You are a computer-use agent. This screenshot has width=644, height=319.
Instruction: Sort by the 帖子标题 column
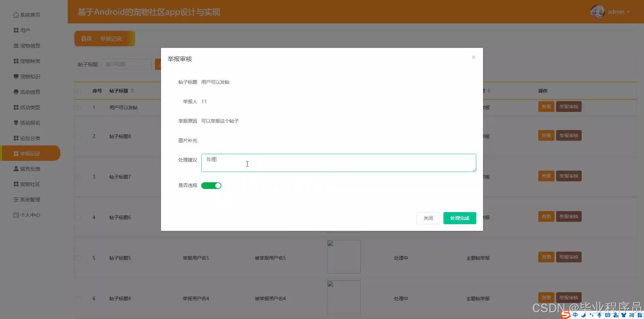tap(132, 91)
